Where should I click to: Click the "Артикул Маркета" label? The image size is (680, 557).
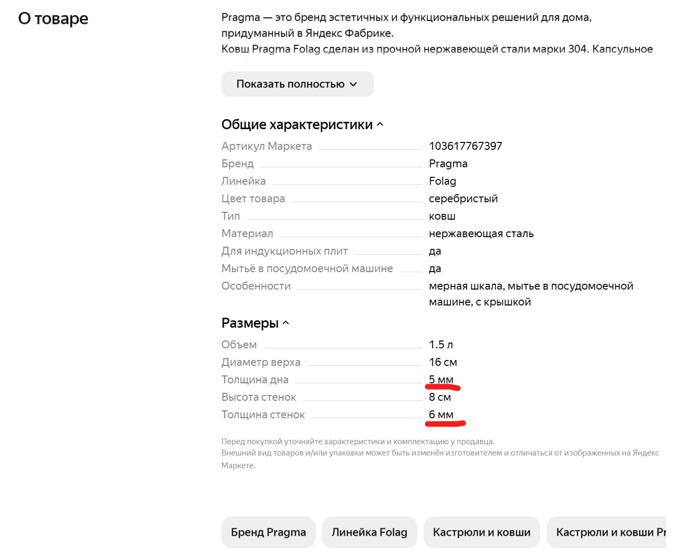click(266, 146)
